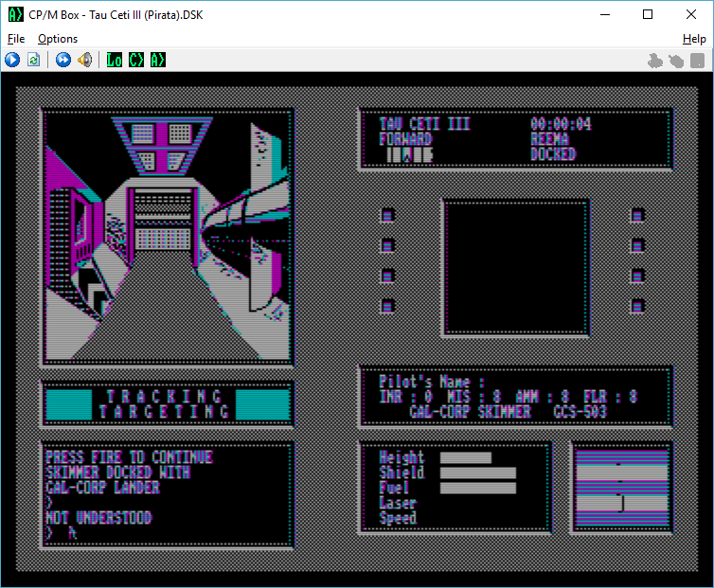Close the CP/M Box window

(690, 14)
